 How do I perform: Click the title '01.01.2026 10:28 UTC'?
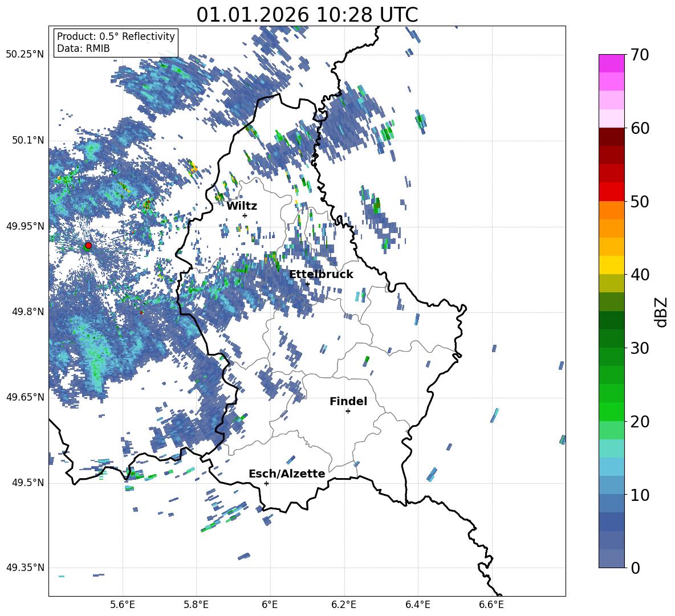pyautogui.click(x=307, y=15)
